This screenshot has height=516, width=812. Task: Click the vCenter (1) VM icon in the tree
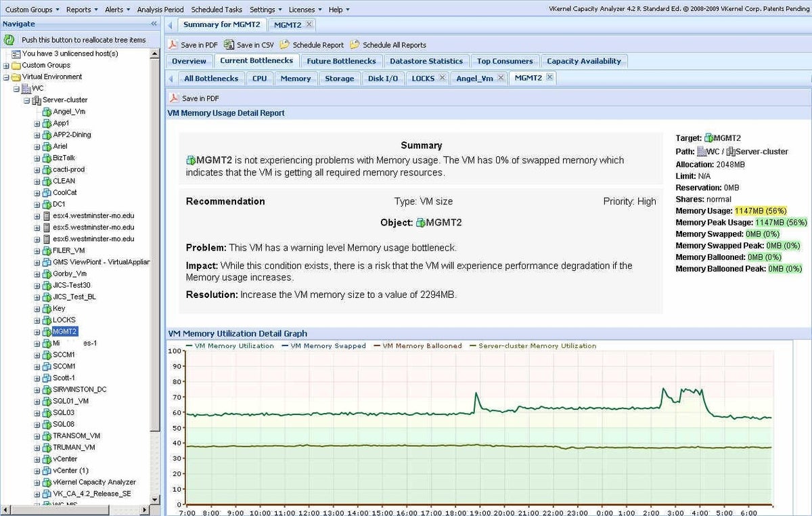[47, 471]
